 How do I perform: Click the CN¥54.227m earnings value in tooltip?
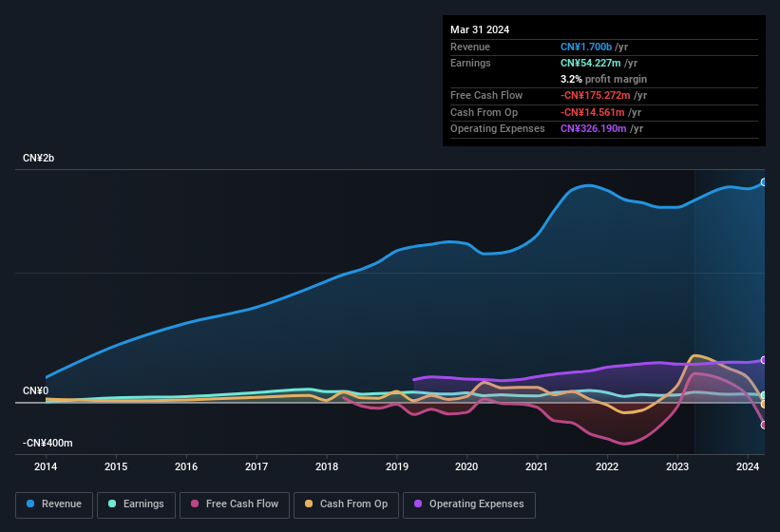pos(591,63)
